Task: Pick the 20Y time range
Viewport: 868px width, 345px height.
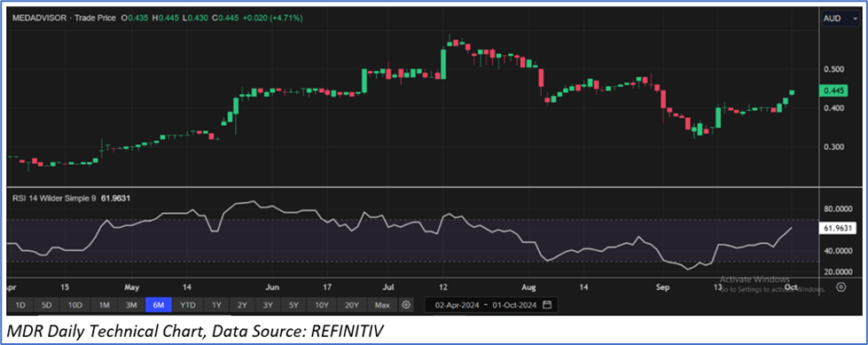Action: coord(352,304)
